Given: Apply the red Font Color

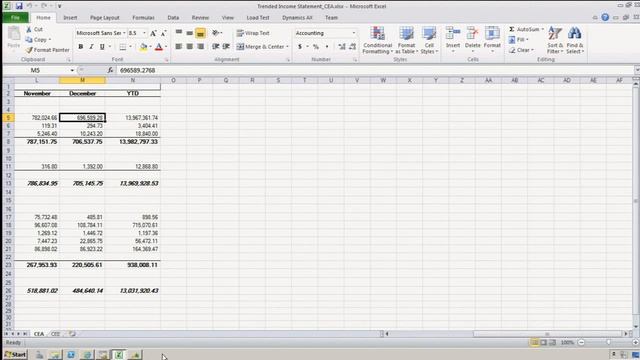Looking at the screenshot, I should tap(159, 47).
